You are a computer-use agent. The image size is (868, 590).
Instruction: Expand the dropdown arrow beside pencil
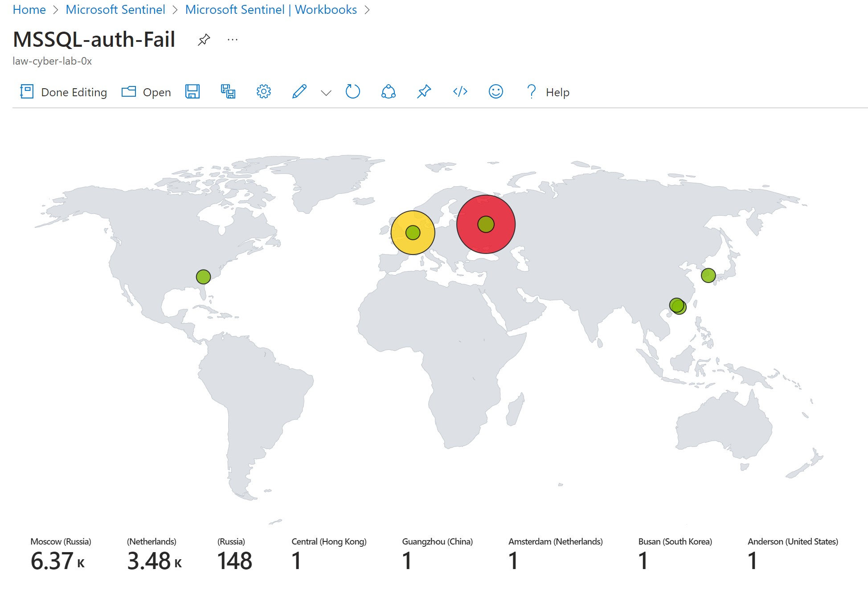326,93
